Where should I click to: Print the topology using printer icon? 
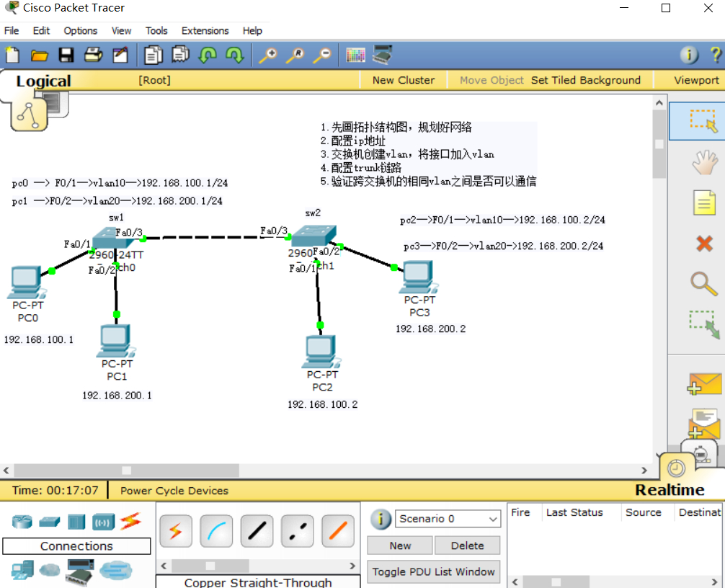click(93, 55)
